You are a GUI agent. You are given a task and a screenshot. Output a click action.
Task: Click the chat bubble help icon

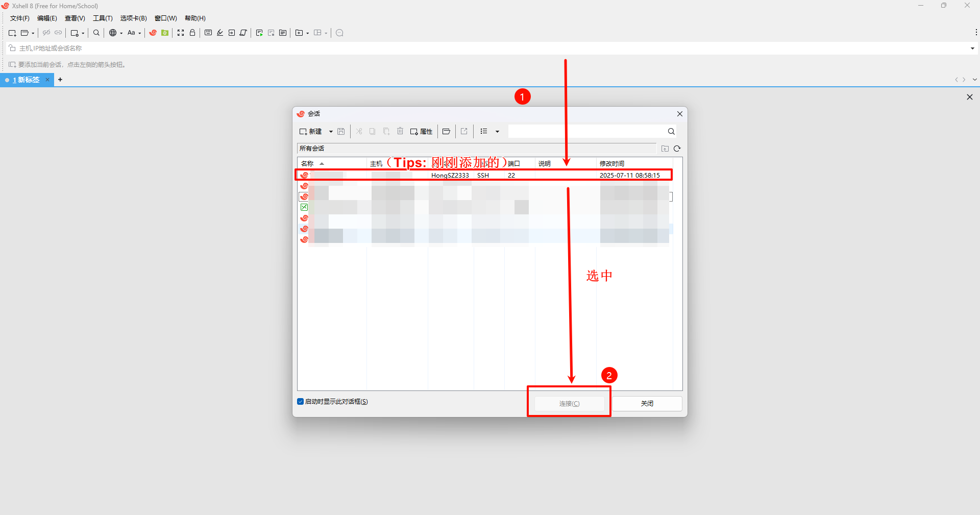[339, 33]
